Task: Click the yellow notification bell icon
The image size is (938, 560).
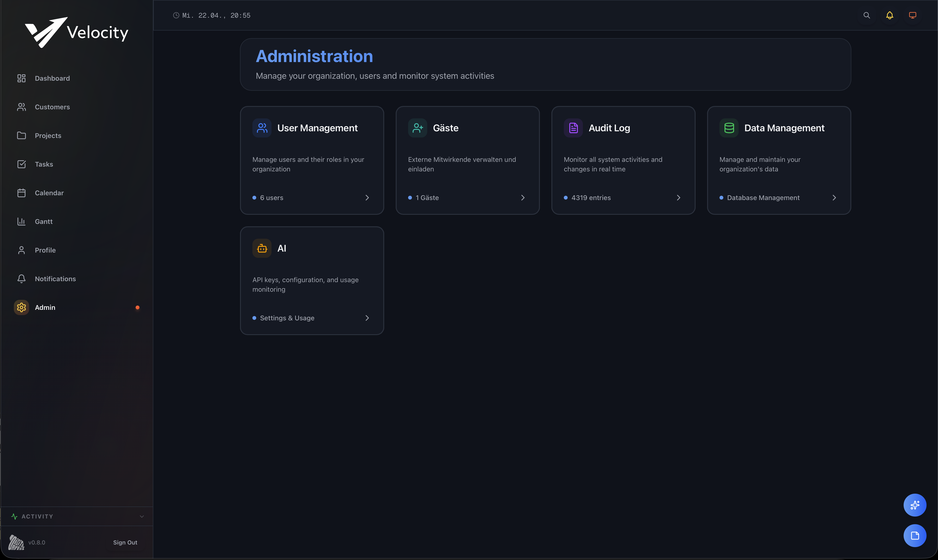Action: coord(890,15)
